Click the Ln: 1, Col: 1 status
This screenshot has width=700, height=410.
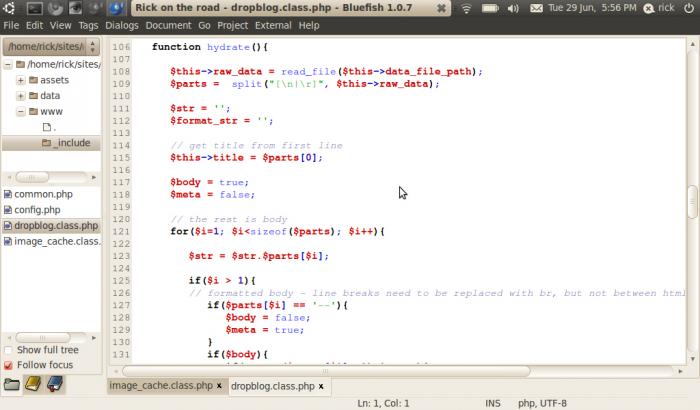click(x=383, y=403)
